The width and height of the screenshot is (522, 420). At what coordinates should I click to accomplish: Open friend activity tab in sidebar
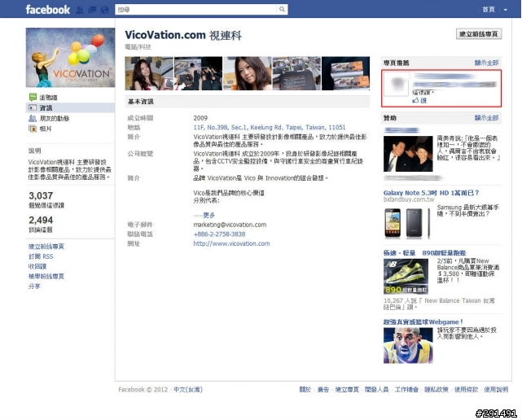coord(54,118)
